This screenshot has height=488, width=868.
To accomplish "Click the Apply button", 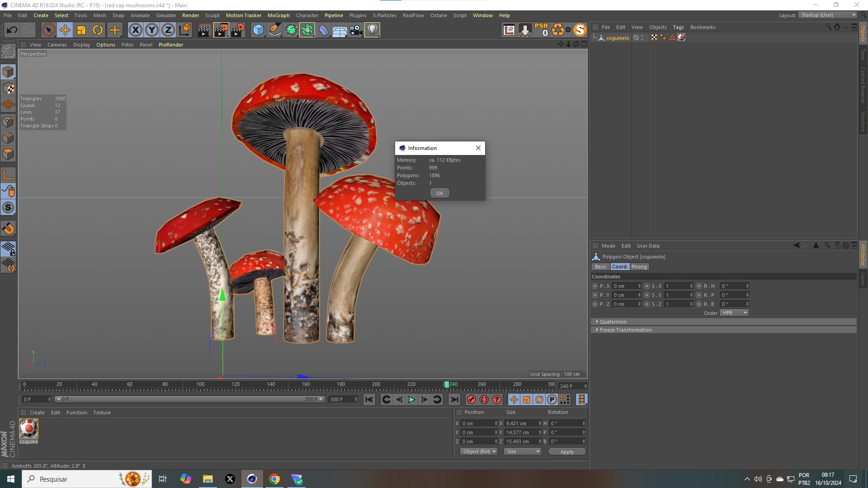I will click(567, 451).
